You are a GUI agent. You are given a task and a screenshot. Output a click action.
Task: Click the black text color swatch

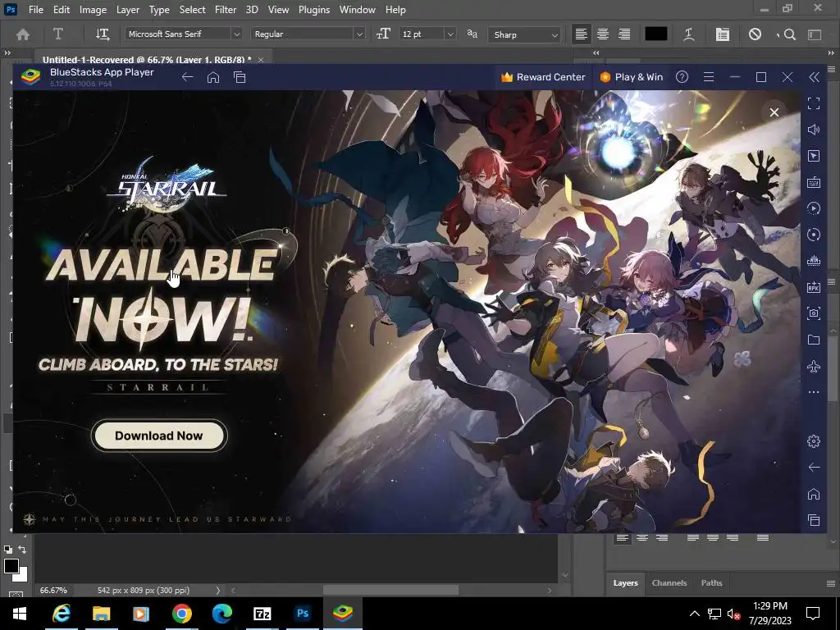click(655, 34)
